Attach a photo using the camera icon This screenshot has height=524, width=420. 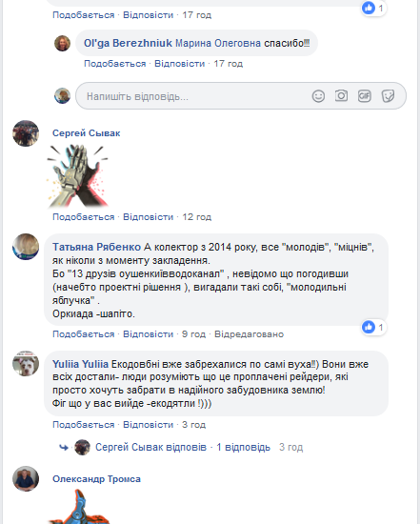(341, 96)
